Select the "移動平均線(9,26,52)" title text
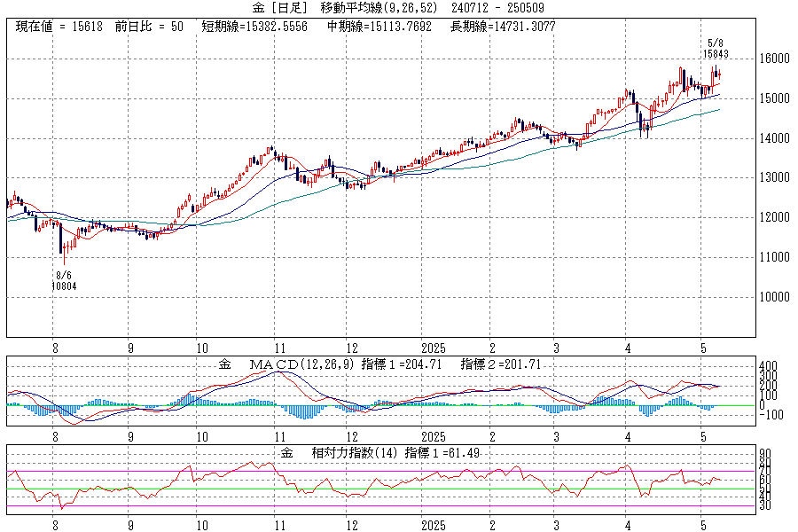The height and width of the screenshot is (532, 798). 381,8
